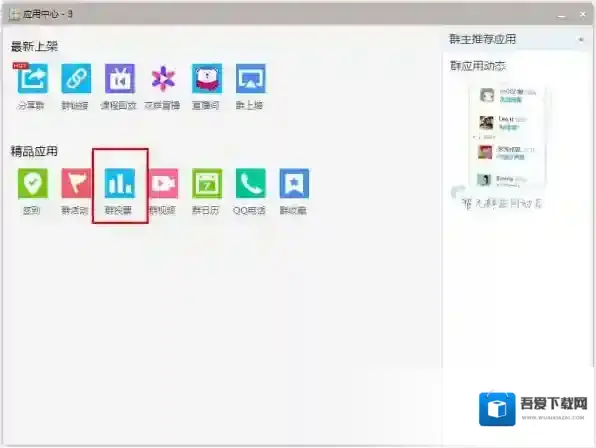Close the 应用中心 window

(x=583, y=14)
